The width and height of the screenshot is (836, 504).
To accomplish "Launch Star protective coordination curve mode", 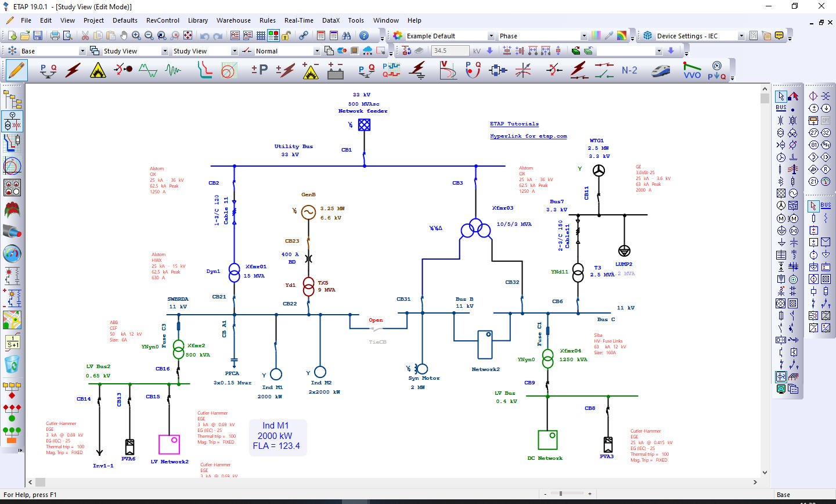I will point(204,70).
